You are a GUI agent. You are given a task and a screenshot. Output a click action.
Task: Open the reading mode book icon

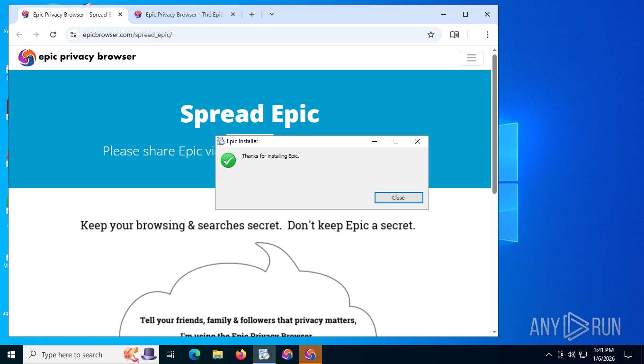click(x=455, y=35)
